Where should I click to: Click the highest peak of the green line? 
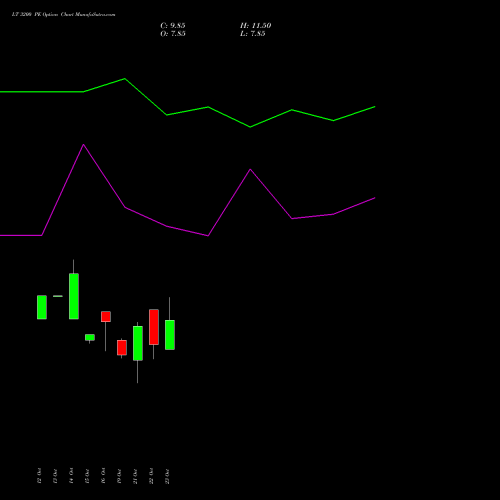(x=125, y=79)
